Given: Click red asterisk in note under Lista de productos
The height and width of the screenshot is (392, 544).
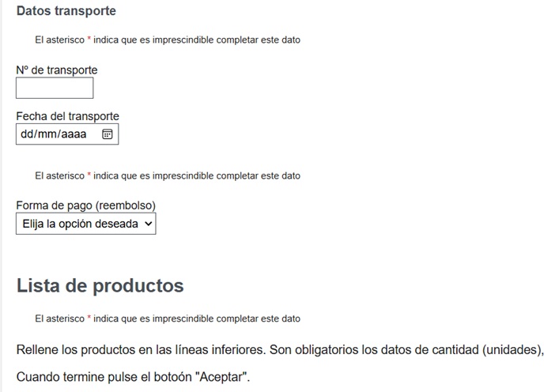Looking at the screenshot, I should pyautogui.click(x=89, y=318).
